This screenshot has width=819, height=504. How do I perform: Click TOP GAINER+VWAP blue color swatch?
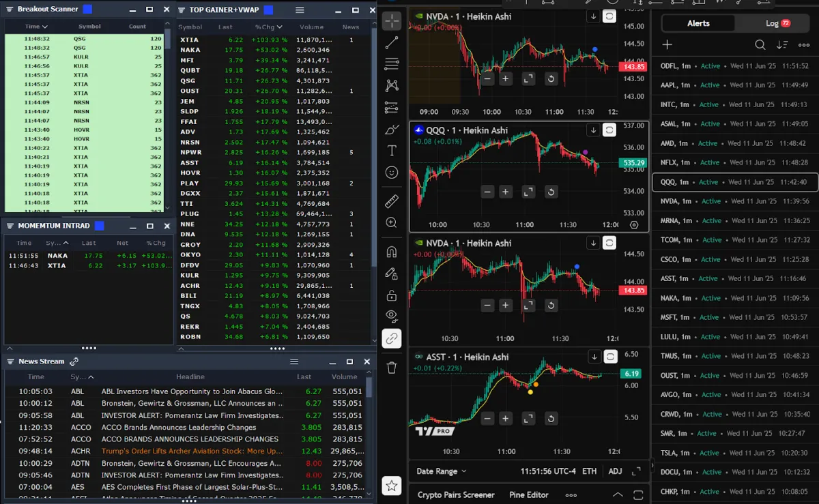coord(268,10)
